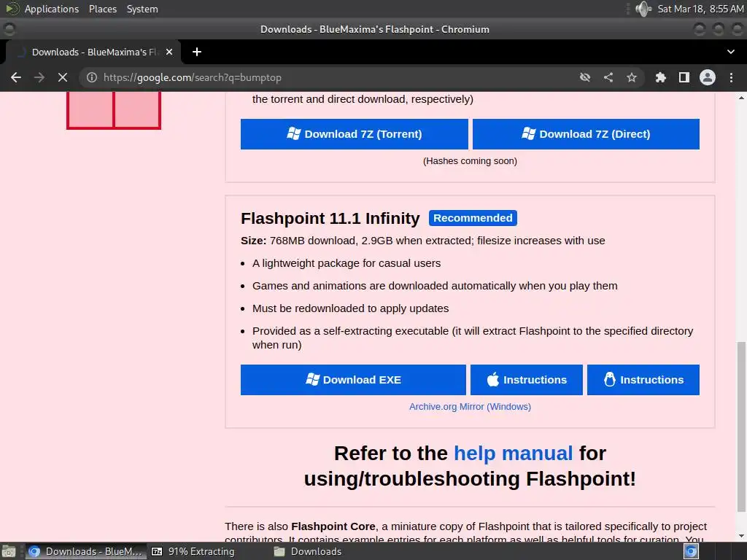
Task: Open the Archive.org Mirror (Windows) link
Action: (470, 407)
